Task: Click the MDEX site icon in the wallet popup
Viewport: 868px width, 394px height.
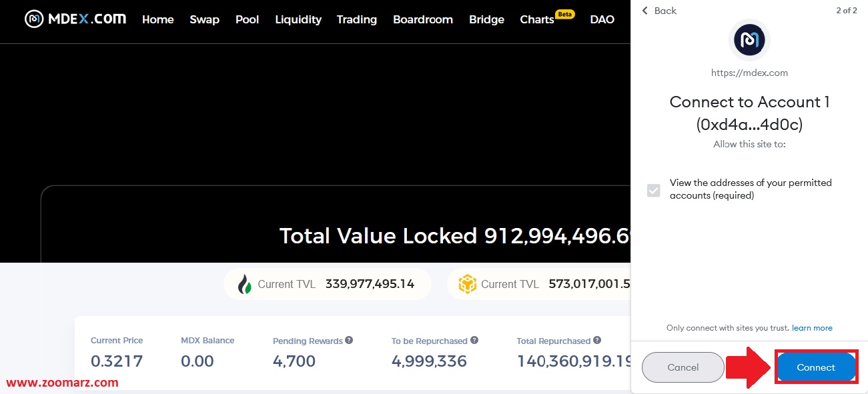Action: pyautogui.click(x=749, y=40)
